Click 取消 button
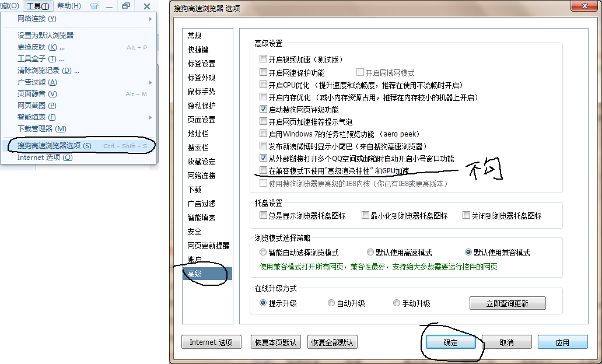This screenshot has width=602, height=364. [x=507, y=342]
